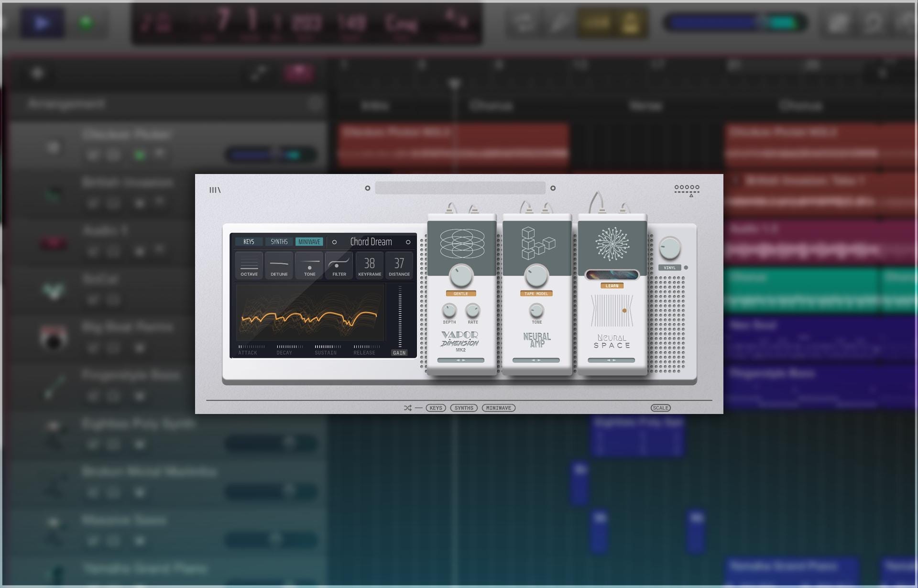Open the plugin settings icon at top right
The width and height of the screenshot is (918, 588).
click(x=687, y=191)
